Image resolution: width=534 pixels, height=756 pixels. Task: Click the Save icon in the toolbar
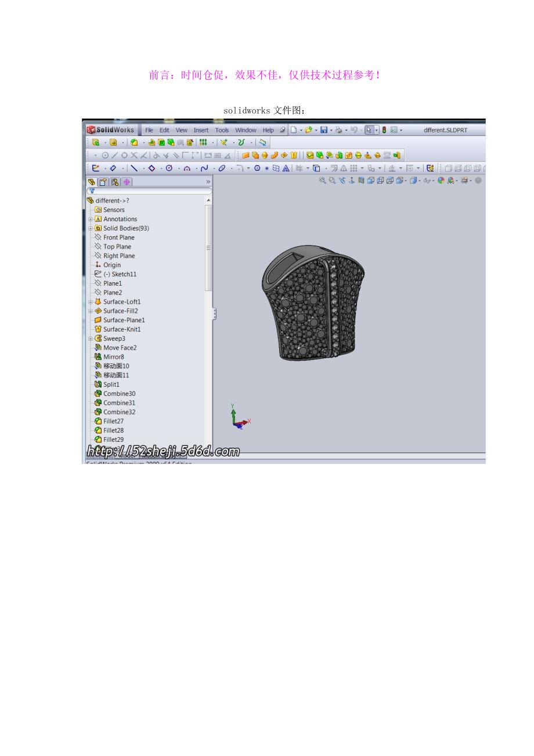click(324, 130)
